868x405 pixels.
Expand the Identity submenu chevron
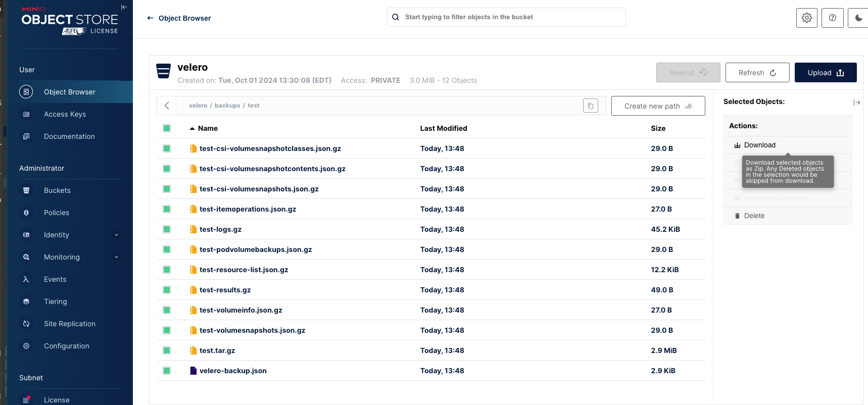[x=116, y=235]
